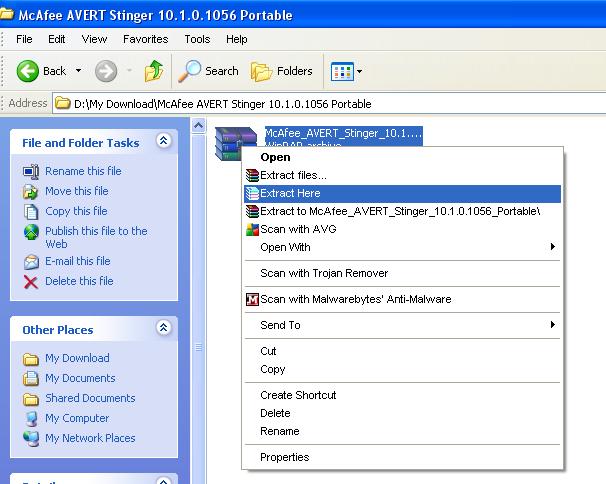Open the Tools menu
606x484 pixels.
coord(197,39)
